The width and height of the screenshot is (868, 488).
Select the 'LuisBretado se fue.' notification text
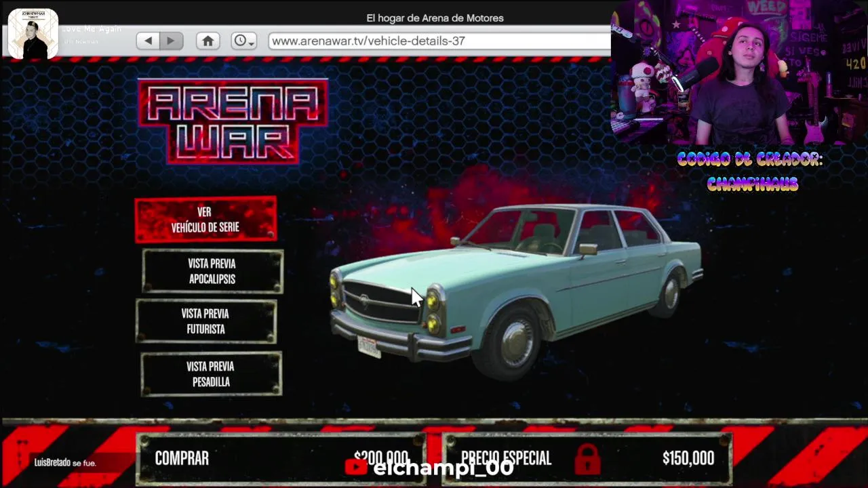click(x=65, y=463)
